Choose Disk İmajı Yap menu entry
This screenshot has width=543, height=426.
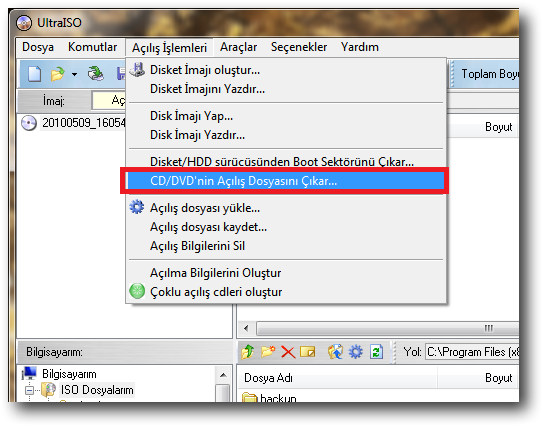286,116
